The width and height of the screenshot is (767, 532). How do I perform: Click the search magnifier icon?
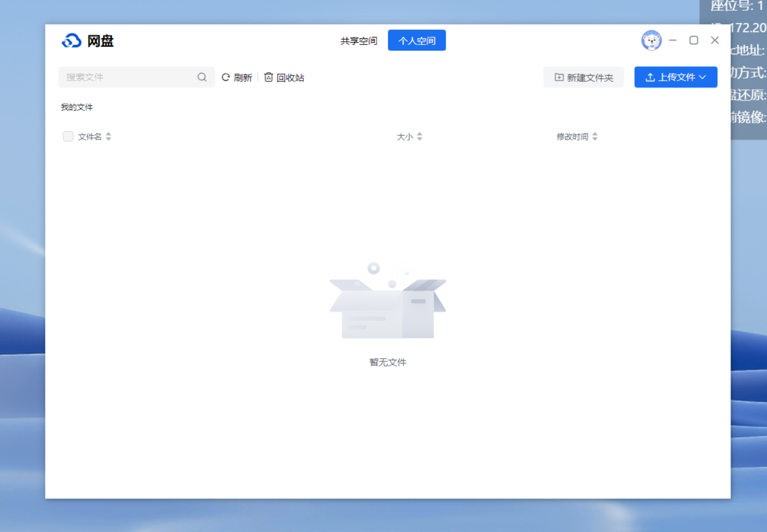point(202,77)
